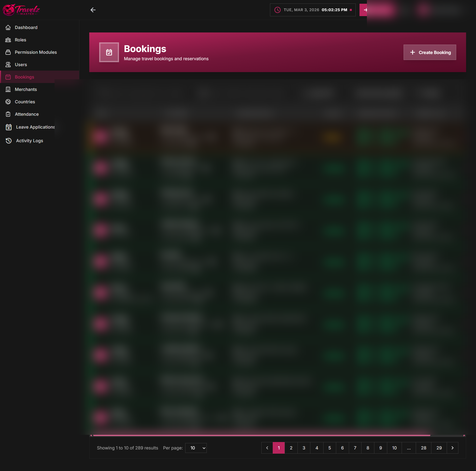Go to page 3
Screen dimensions: 476x471
point(304,448)
